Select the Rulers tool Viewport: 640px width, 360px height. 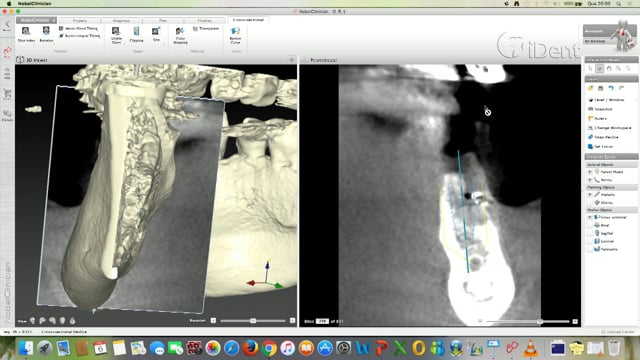[600, 118]
